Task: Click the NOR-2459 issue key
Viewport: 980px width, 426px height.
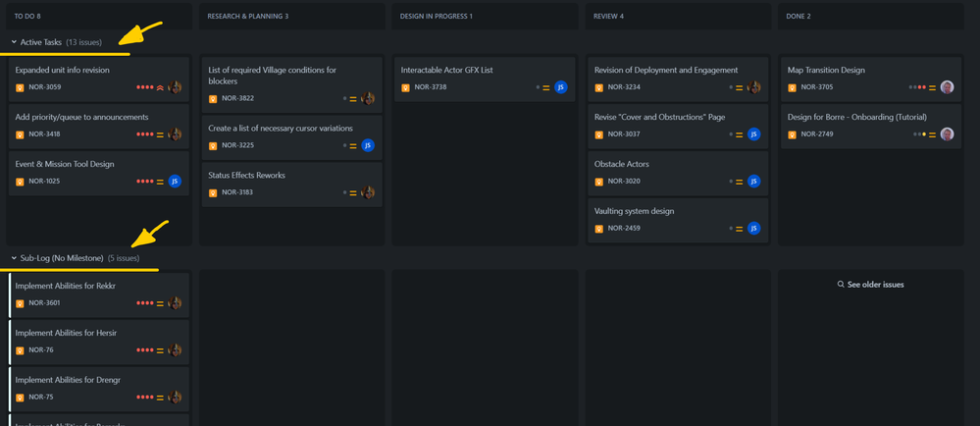Action: coord(624,229)
